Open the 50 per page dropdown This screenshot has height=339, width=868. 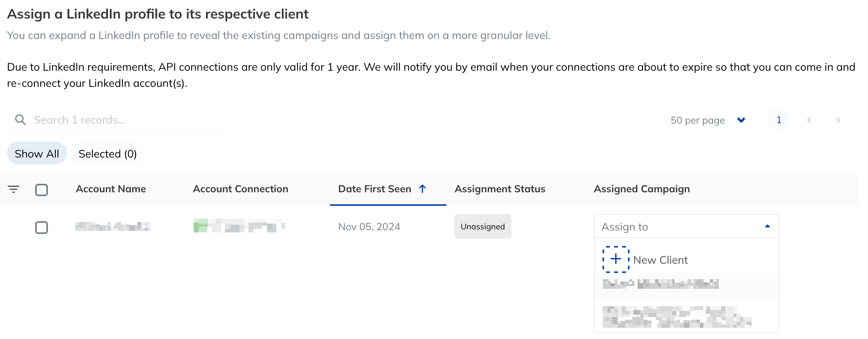coord(708,120)
